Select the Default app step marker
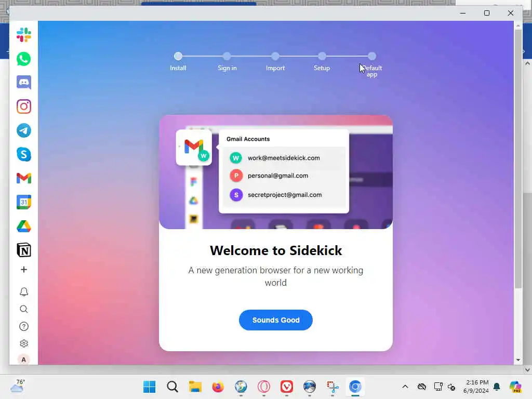532x399 pixels. point(372,56)
